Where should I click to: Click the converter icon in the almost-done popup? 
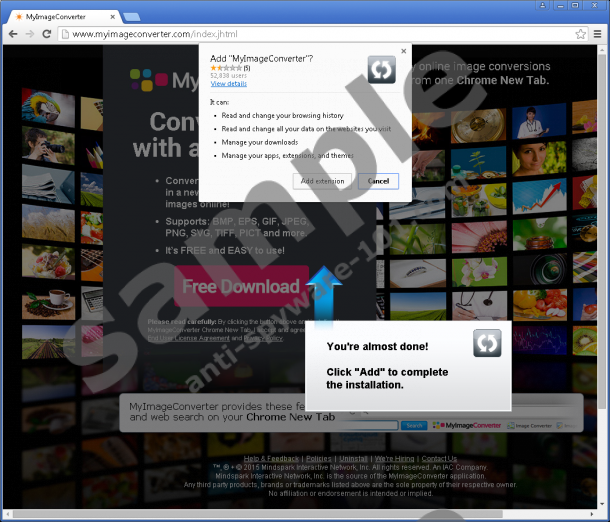(x=487, y=343)
